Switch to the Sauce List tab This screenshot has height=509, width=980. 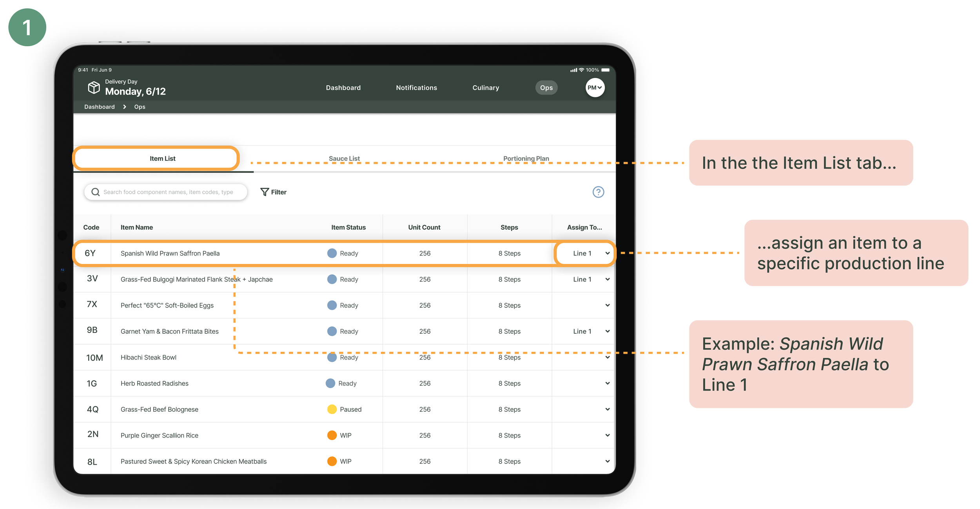click(x=344, y=158)
